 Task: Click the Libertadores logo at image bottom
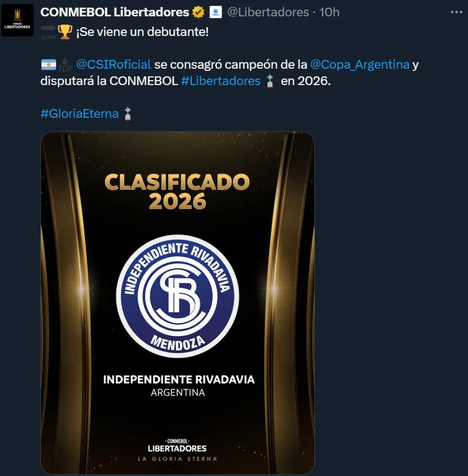pyautogui.click(x=178, y=450)
